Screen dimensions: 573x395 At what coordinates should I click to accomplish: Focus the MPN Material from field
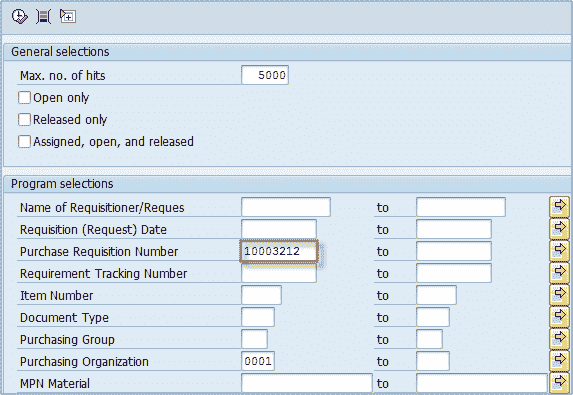tap(307, 383)
